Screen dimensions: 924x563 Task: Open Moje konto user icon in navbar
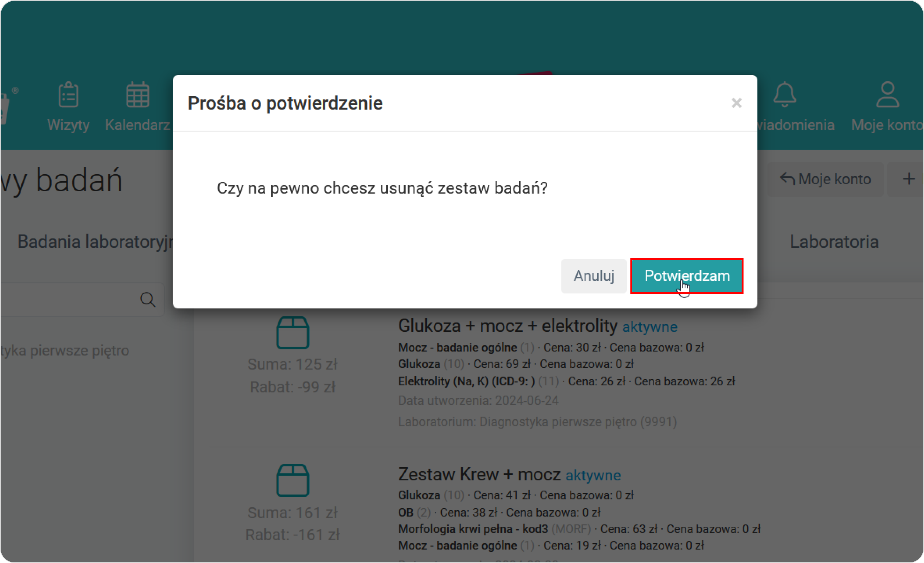(887, 94)
